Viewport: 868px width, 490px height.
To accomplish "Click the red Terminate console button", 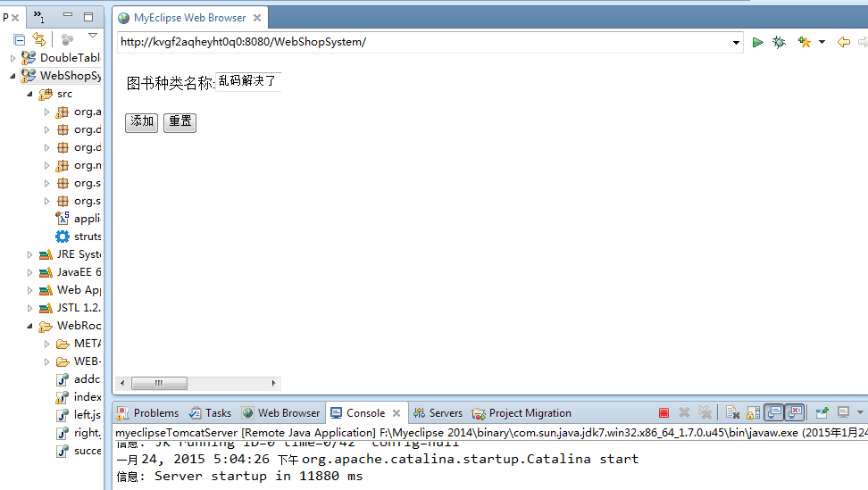I will click(664, 412).
